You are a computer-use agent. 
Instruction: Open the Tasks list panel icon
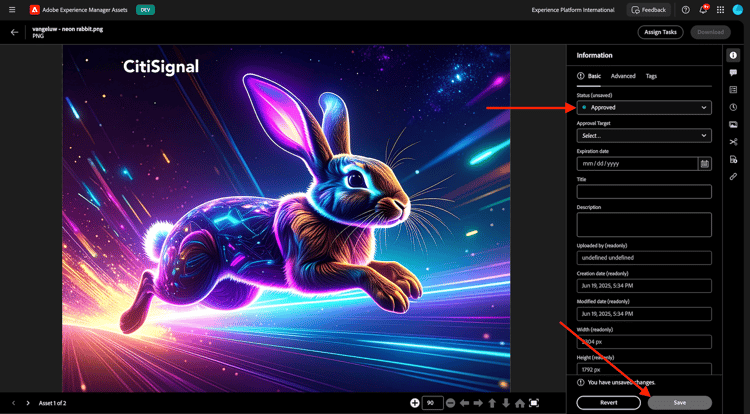tap(733, 90)
